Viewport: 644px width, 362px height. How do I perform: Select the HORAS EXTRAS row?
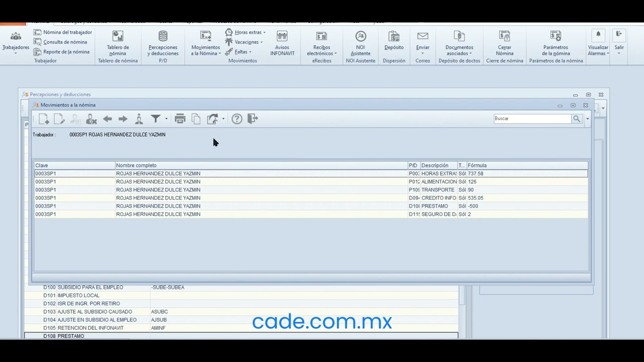point(311,173)
